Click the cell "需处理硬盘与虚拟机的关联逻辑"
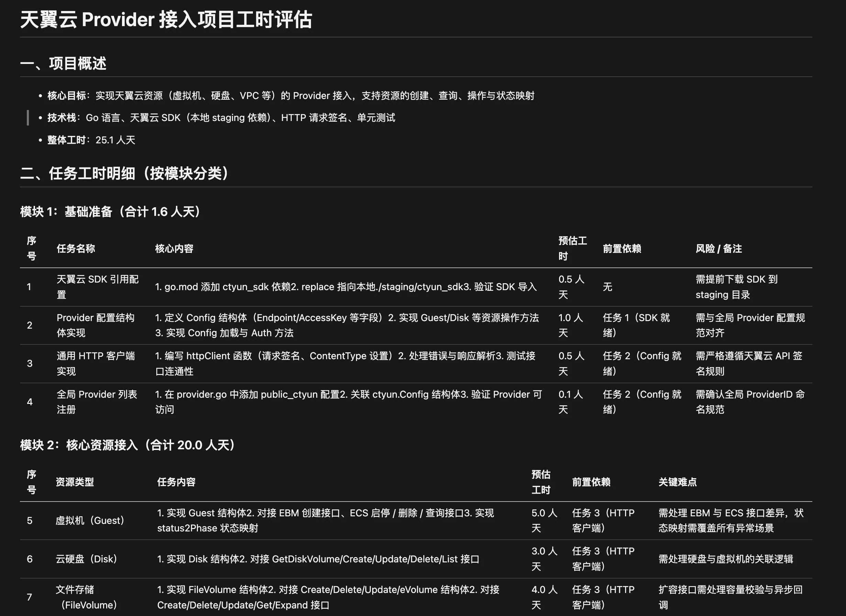Screen dimensions: 846x616 [725, 559]
